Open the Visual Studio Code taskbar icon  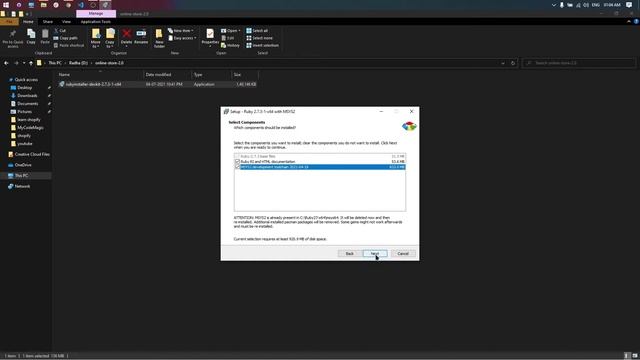coord(81,5)
